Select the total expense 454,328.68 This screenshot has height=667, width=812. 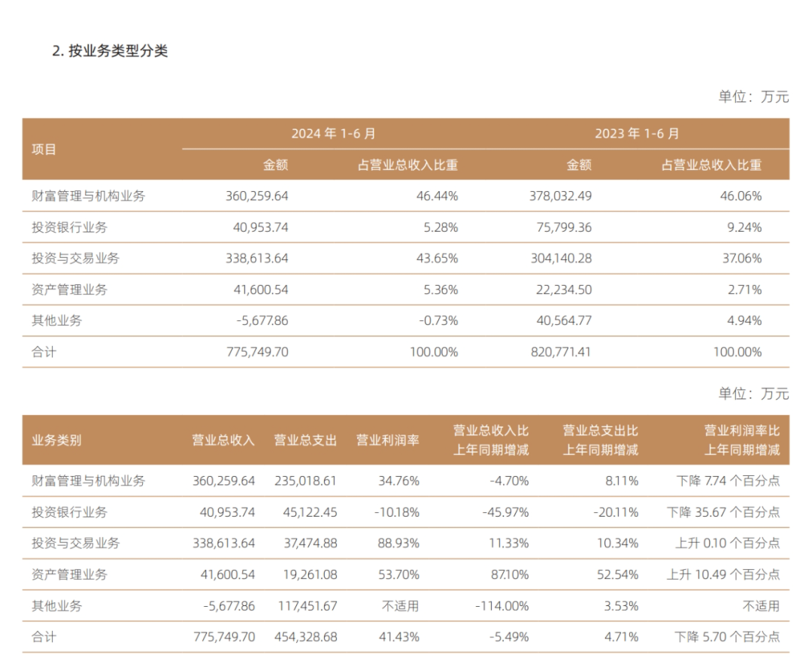coord(305,637)
